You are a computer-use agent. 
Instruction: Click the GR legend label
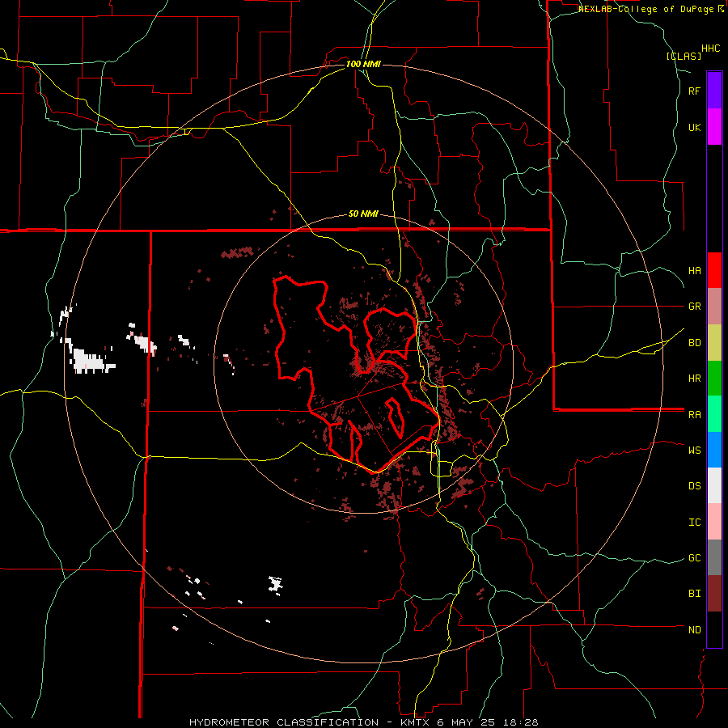[694, 307]
